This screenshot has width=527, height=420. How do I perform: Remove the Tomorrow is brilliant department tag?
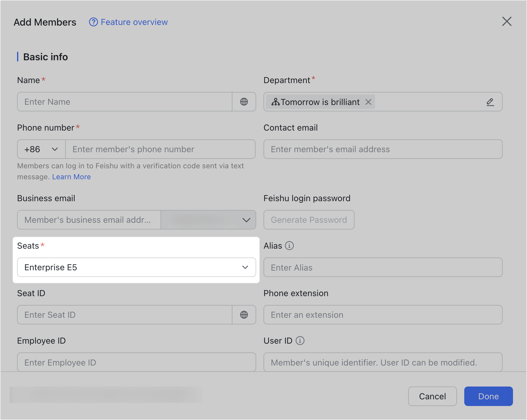[x=368, y=102]
